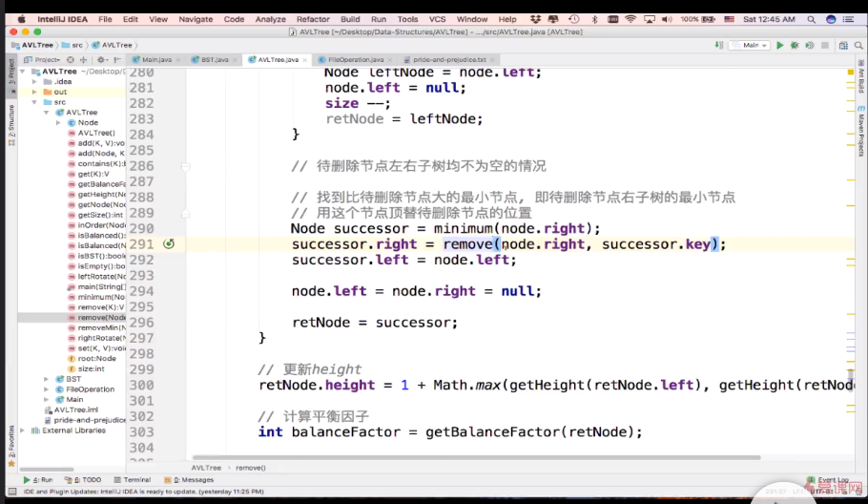
Task: Open the VCS menu
Action: click(x=437, y=19)
